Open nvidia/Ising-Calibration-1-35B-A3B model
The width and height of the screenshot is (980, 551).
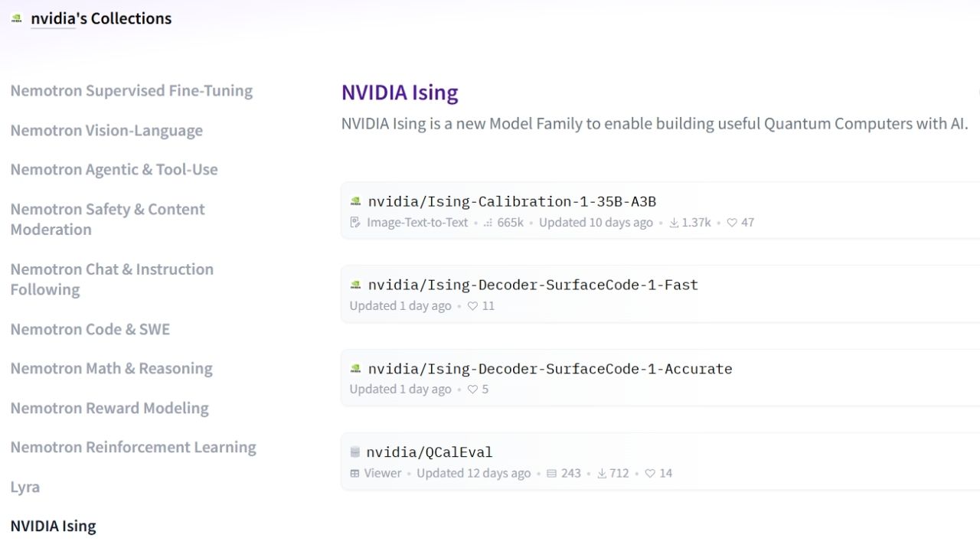(512, 201)
